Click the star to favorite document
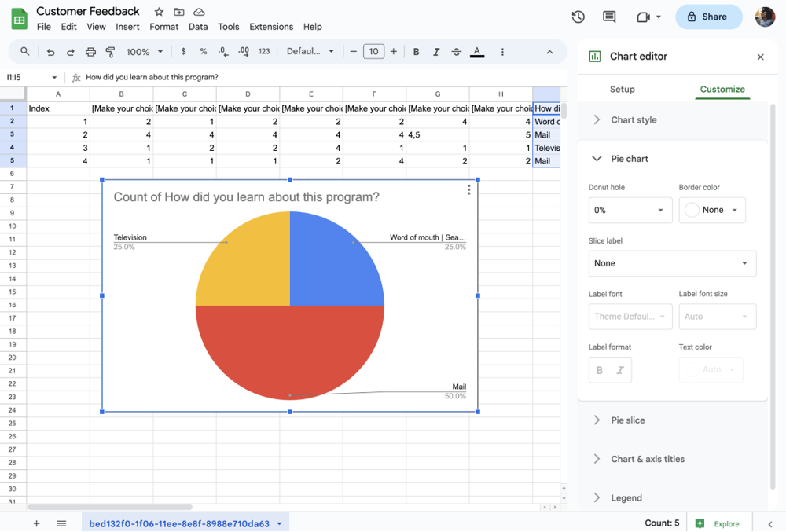 159,12
